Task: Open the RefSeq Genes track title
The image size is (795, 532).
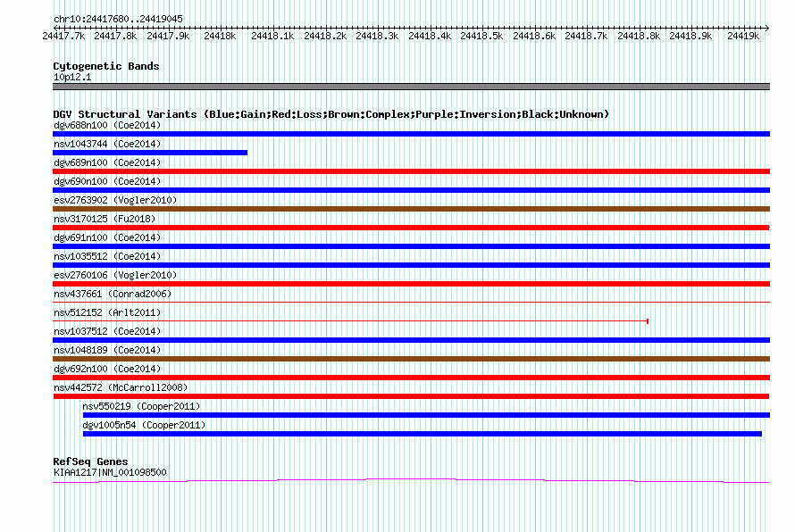Action: pos(91,461)
